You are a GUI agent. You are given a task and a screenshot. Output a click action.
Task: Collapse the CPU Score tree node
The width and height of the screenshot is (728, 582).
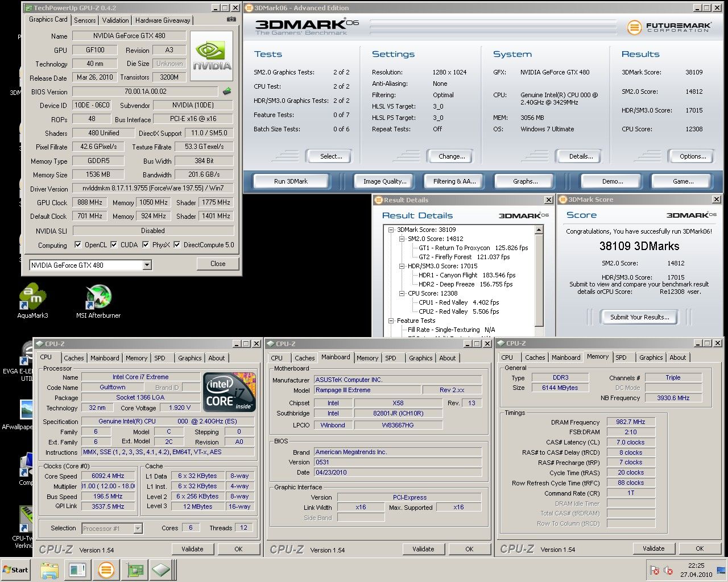[x=402, y=293]
